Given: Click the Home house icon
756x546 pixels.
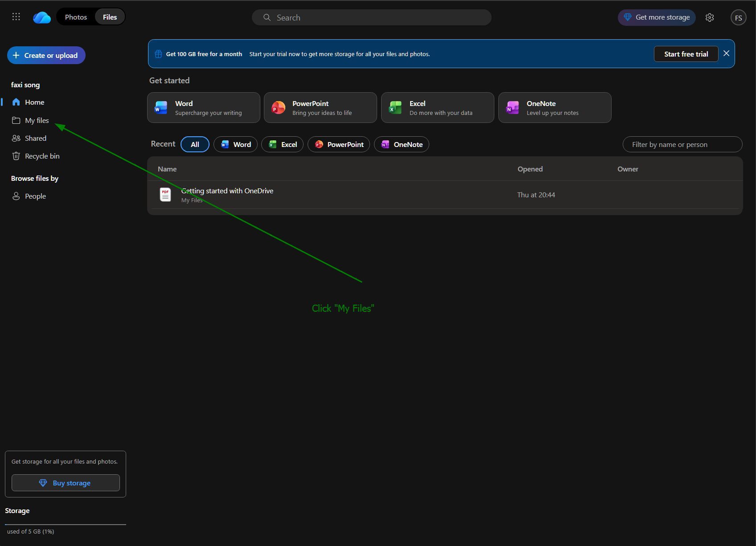Looking at the screenshot, I should [16, 102].
